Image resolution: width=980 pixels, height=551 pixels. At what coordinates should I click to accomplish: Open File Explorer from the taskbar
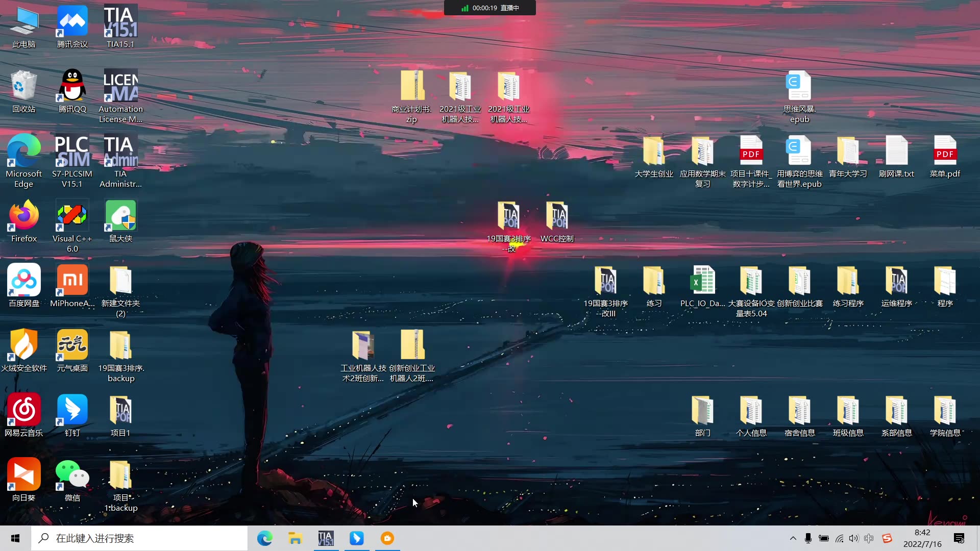(295, 538)
